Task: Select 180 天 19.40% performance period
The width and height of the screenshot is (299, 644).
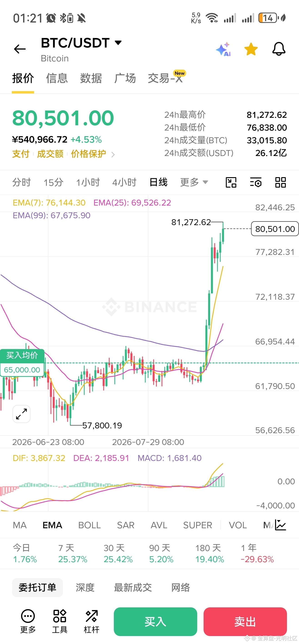Action: point(209,553)
